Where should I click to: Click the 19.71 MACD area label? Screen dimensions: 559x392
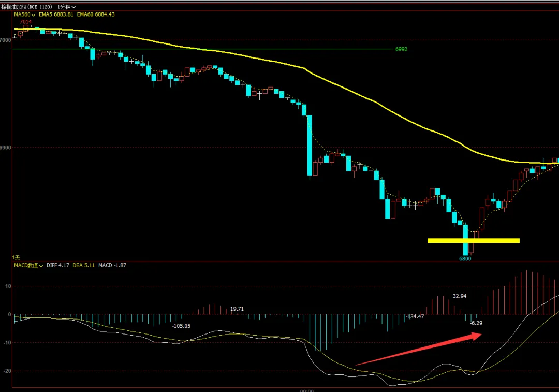pyautogui.click(x=237, y=309)
